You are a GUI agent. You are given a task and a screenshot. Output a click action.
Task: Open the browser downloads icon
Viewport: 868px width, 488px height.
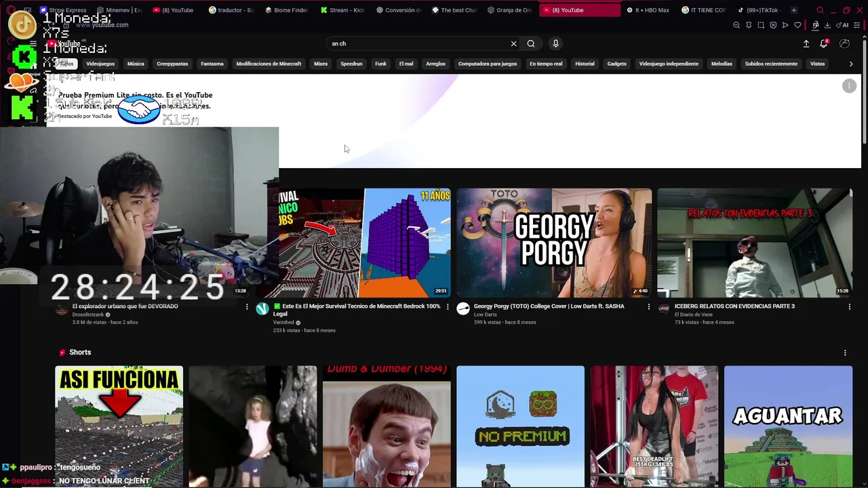pyautogui.click(x=827, y=25)
